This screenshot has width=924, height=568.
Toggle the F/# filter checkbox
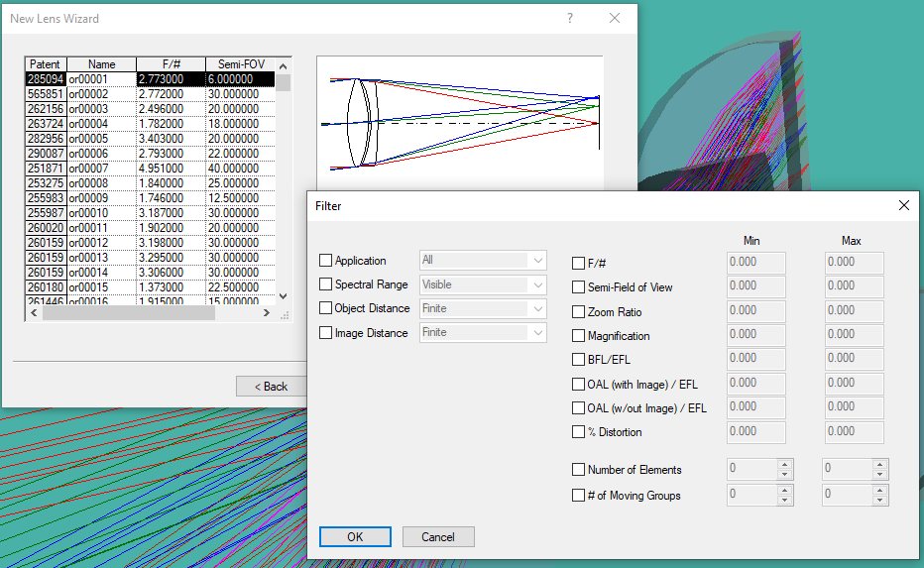[579, 264]
